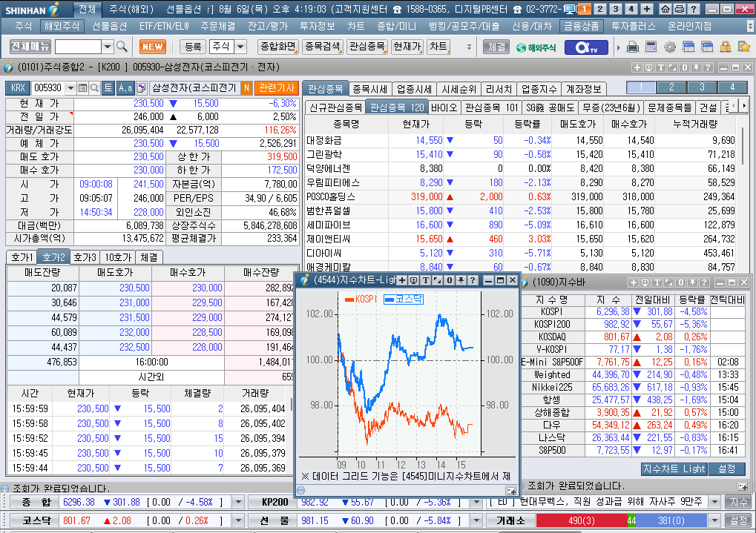Click the plus icon in 주식종합2 window header
The width and height of the screenshot is (756, 533).
pyautogui.click(x=637, y=68)
